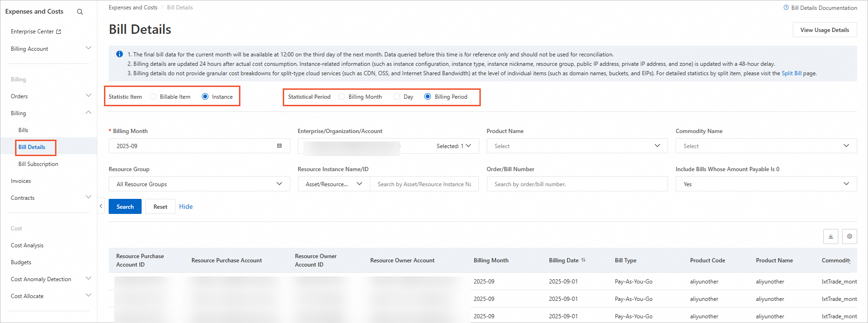Screen dimensions: 868x323
Task: Open Bill Details Documentation link
Action: pyautogui.click(x=824, y=8)
